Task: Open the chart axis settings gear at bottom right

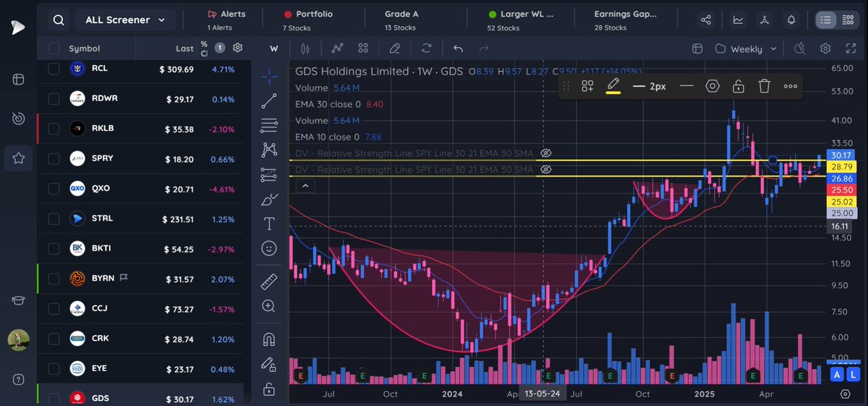Action: point(845,394)
